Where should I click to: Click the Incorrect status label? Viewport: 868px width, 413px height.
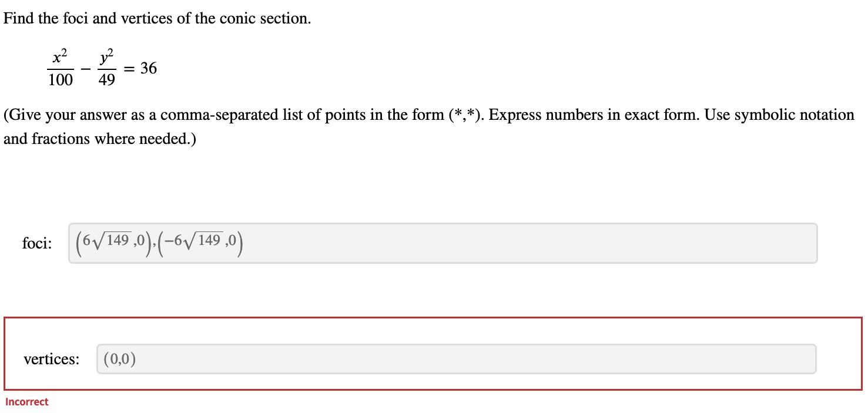[x=26, y=402]
